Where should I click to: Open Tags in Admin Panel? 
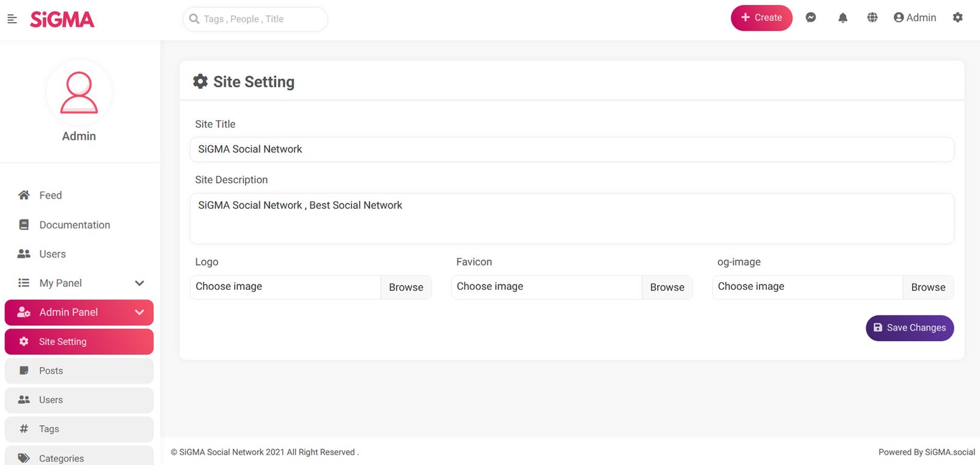[79, 429]
